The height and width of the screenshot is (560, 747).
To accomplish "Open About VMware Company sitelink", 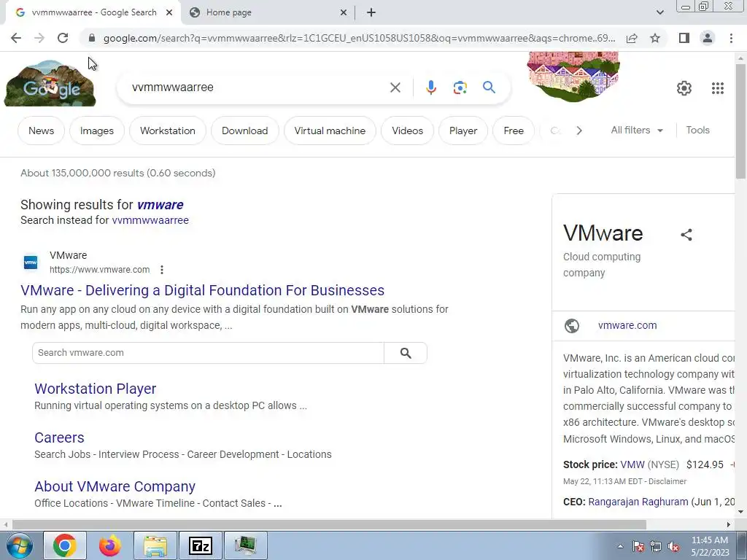I will [115, 486].
